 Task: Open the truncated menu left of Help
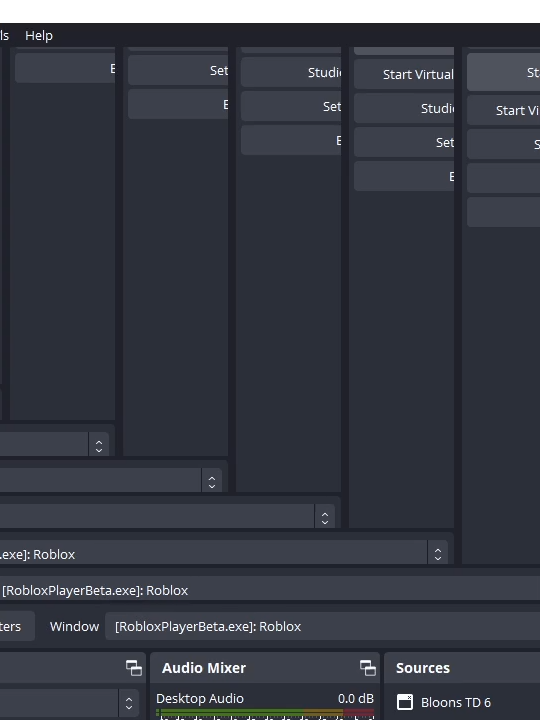click(x=4, y=35)
